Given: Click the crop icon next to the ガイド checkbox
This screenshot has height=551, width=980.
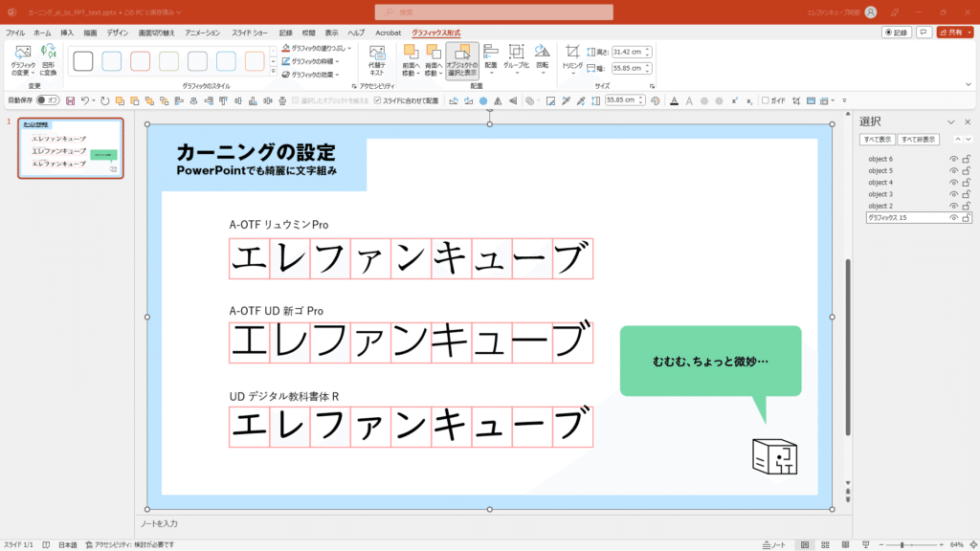Looking at the screenshot, I should [796, 100].
